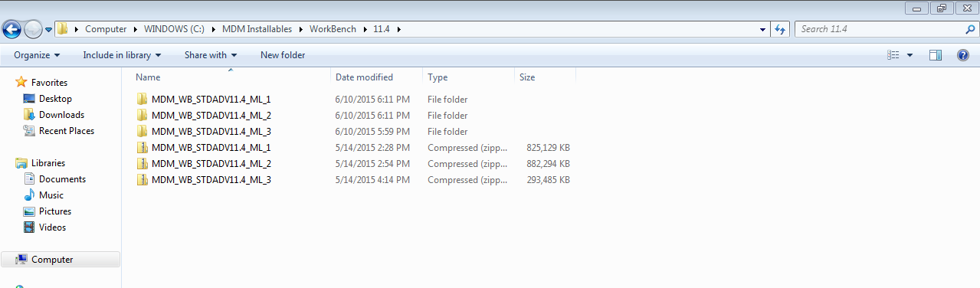Select the Downloads folder icon in Favorites
Image resolution: width=980 pixels, height=288 pixels.
[x=29, y=115]
